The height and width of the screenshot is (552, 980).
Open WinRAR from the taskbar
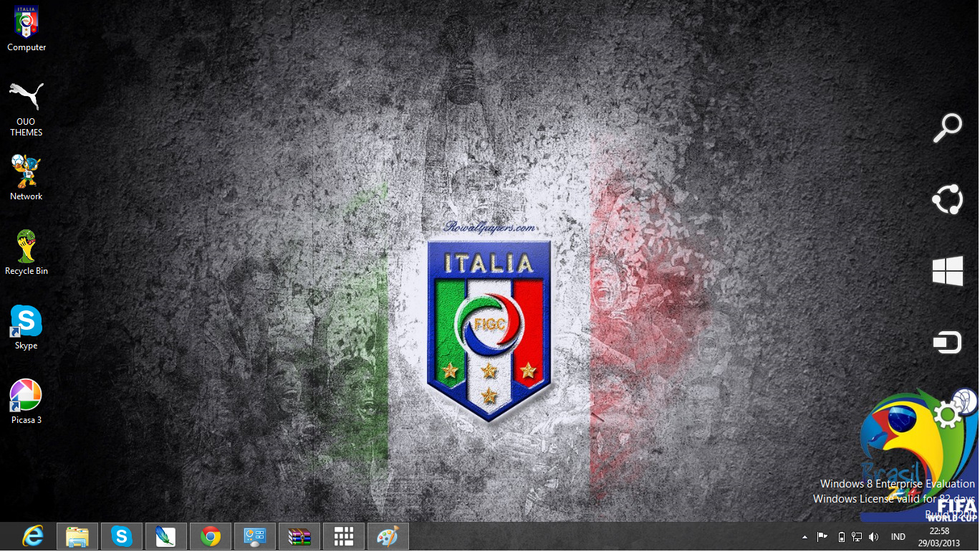click(299, 536)
